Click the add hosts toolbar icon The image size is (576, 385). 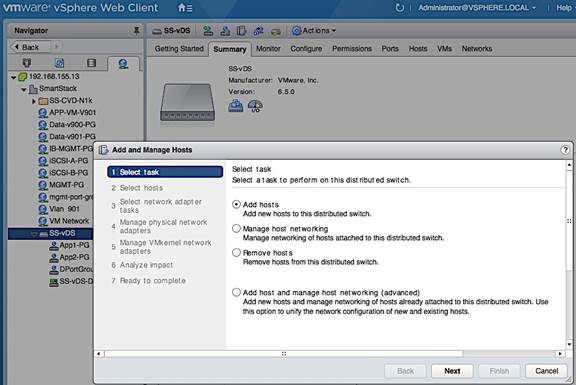[x=208, y=31]
